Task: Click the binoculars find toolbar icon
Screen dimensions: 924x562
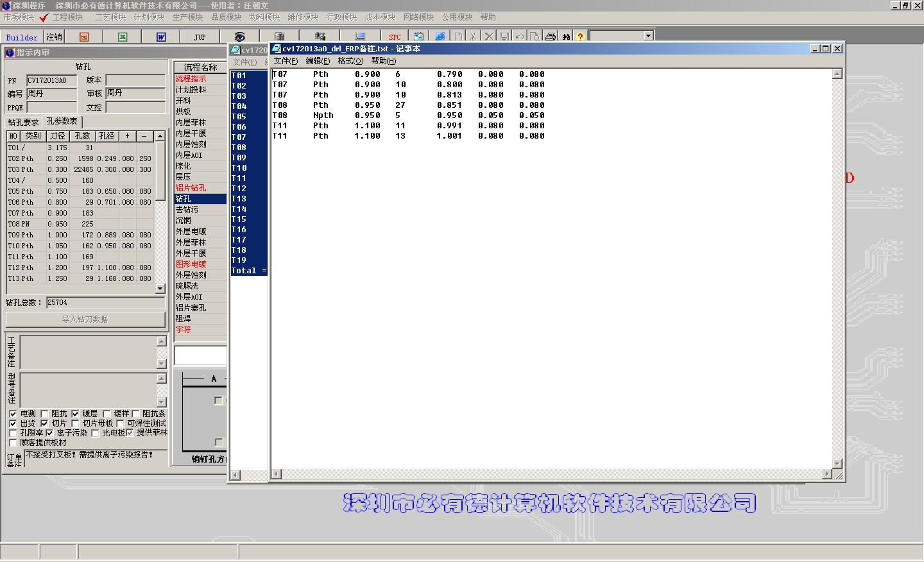Action: (566, 37)
